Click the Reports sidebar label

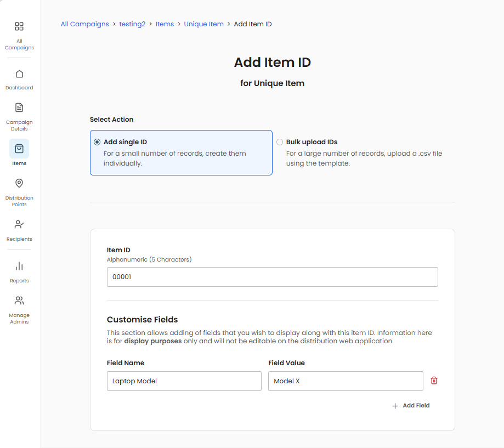pyautogui.click(x=19, y=281)
